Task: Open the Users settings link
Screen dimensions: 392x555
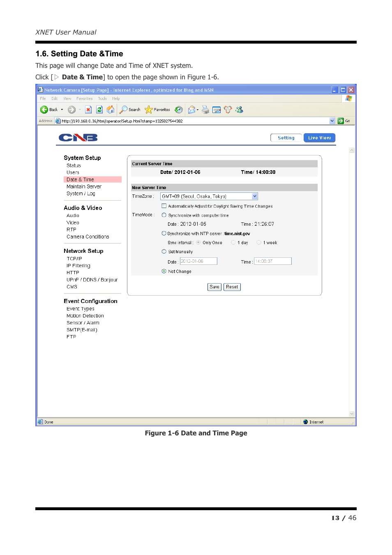Action: [73, 172]
